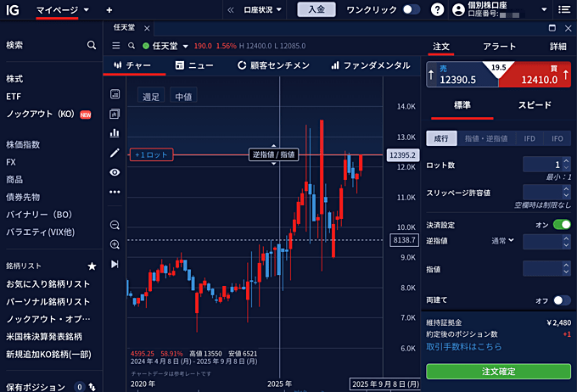The image size is (577, 392).
Task: Click the IG logo
Action: coord(13,10)
